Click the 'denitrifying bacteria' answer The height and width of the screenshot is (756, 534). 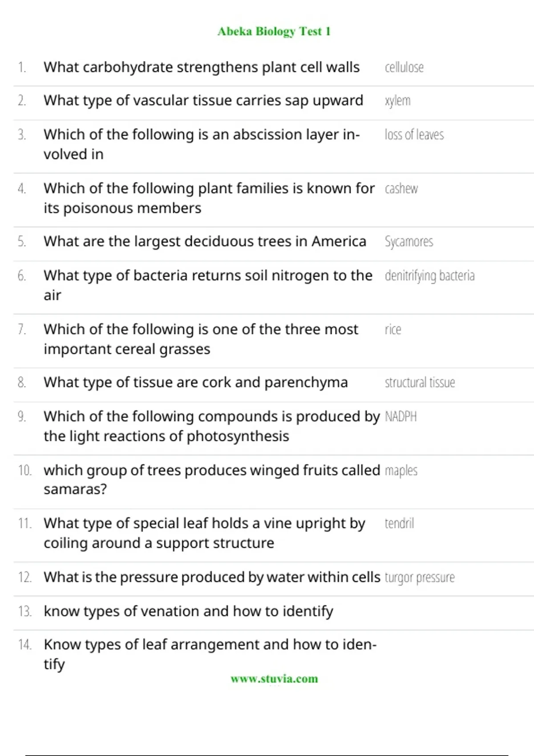click(429, 276)
